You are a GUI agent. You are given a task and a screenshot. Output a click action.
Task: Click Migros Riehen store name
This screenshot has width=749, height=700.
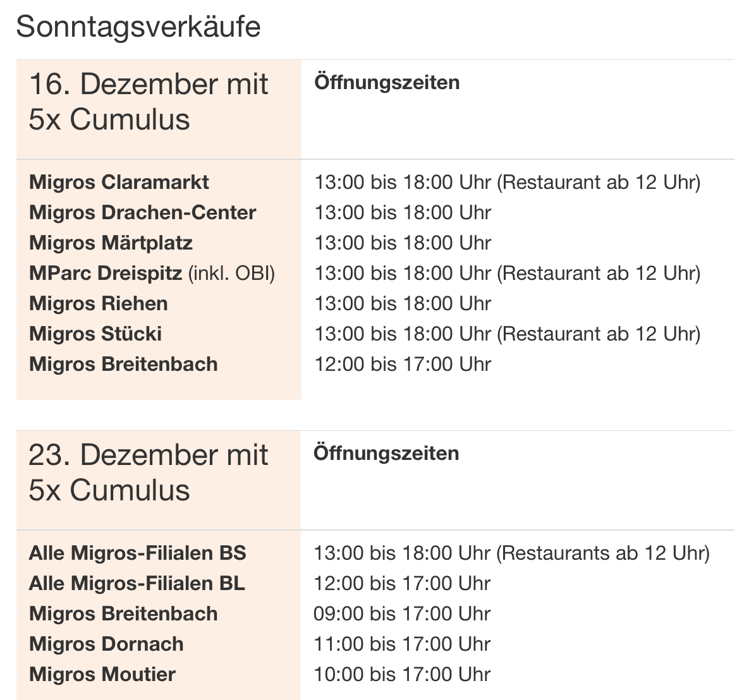coord(98,303)
